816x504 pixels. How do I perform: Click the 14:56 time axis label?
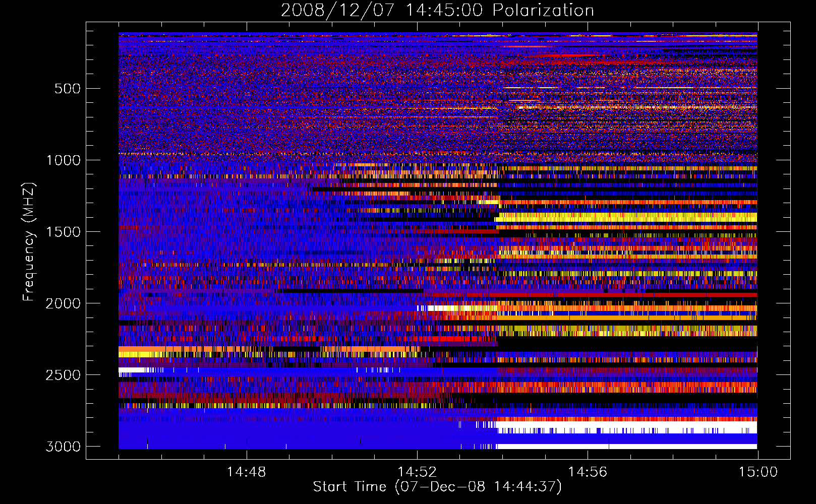pyautogui.click(x=588, y=472)
